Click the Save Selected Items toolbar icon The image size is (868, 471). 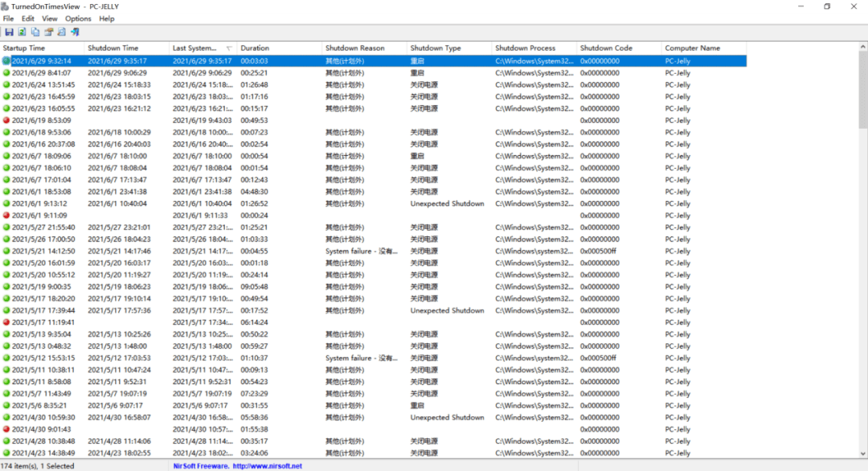tap(9, 32)
